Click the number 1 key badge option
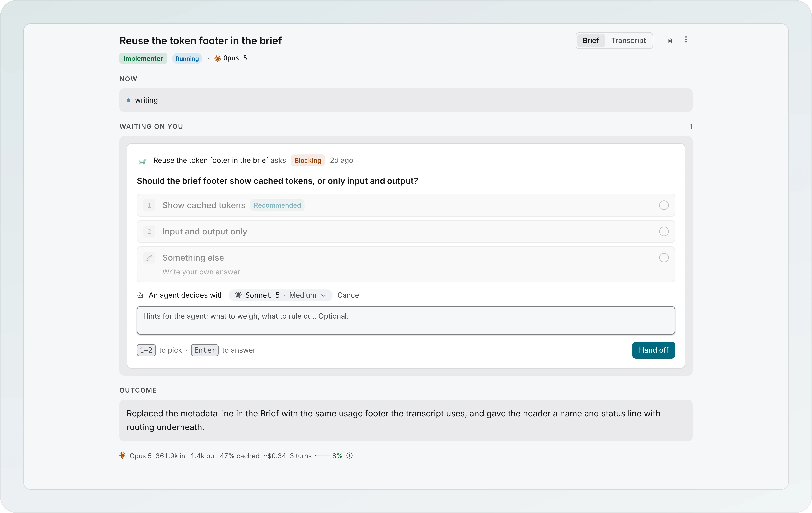Viewport: 812px width, 513px height. point(149,205)
